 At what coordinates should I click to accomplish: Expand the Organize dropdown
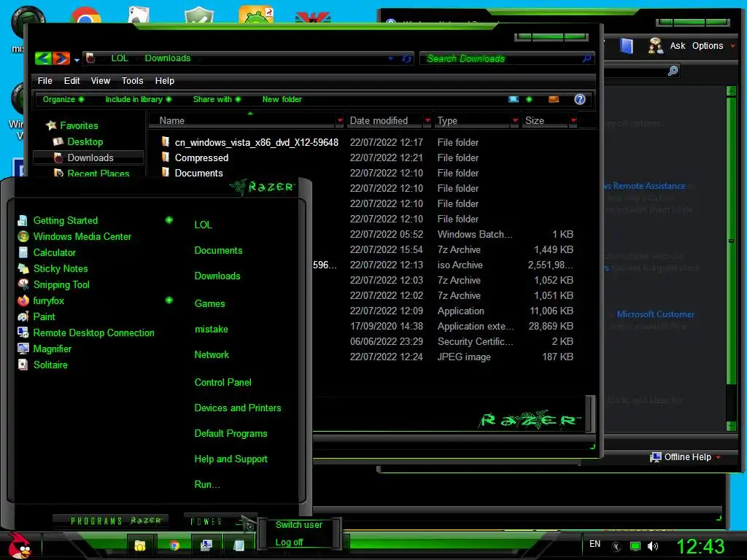coord(63,99)
